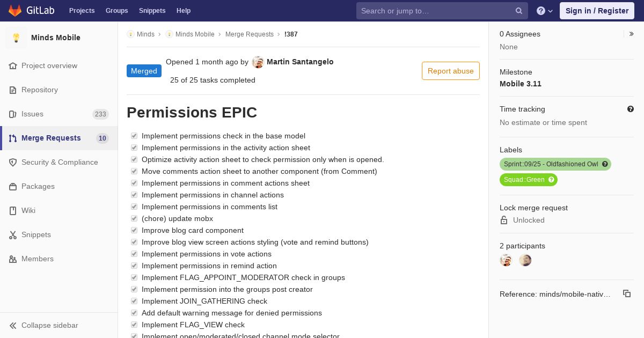Open Help in top navigation
The height and width of the screenshot is (338, 644).
[x=184, y=11]
